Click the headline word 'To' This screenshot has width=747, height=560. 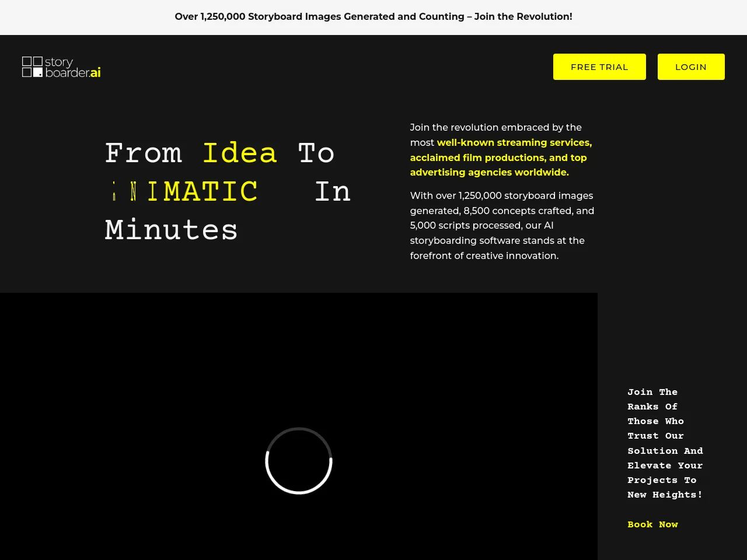pos(316,153)
